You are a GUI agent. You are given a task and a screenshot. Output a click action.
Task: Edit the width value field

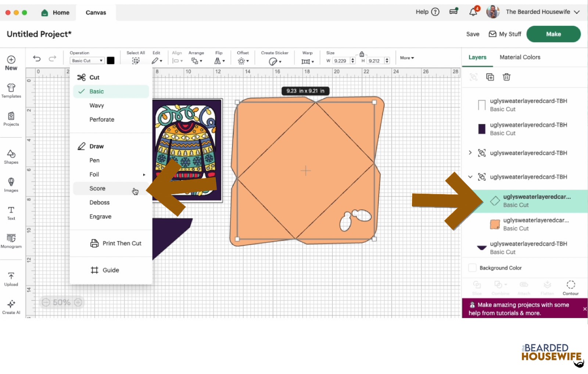(x=341, y=61)
